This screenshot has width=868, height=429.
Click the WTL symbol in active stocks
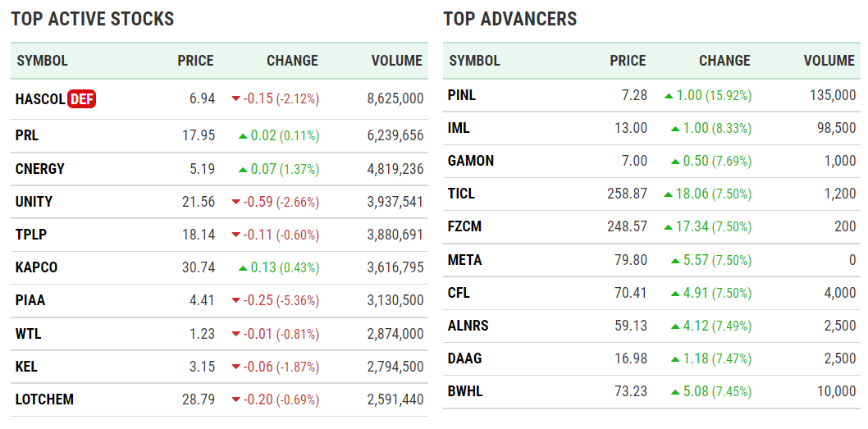[x=28, y=334]
